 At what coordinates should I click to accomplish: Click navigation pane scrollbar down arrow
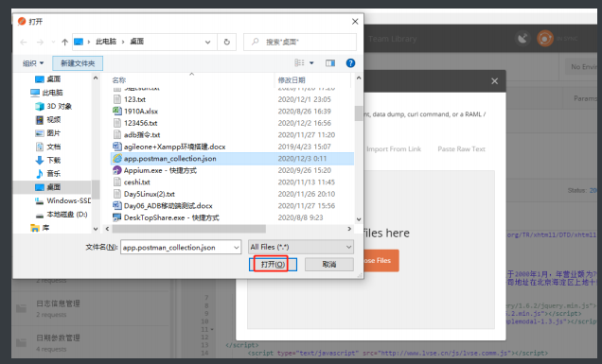(x=96, y=229)
